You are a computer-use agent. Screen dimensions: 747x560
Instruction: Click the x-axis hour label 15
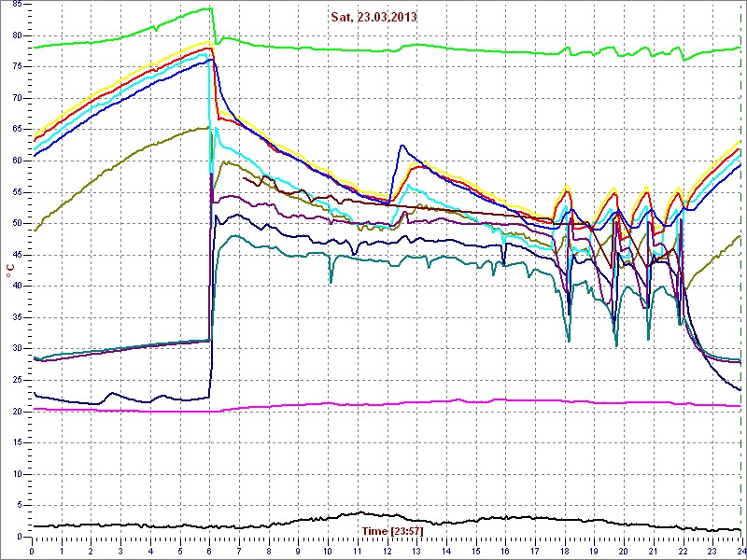(476, 551)
